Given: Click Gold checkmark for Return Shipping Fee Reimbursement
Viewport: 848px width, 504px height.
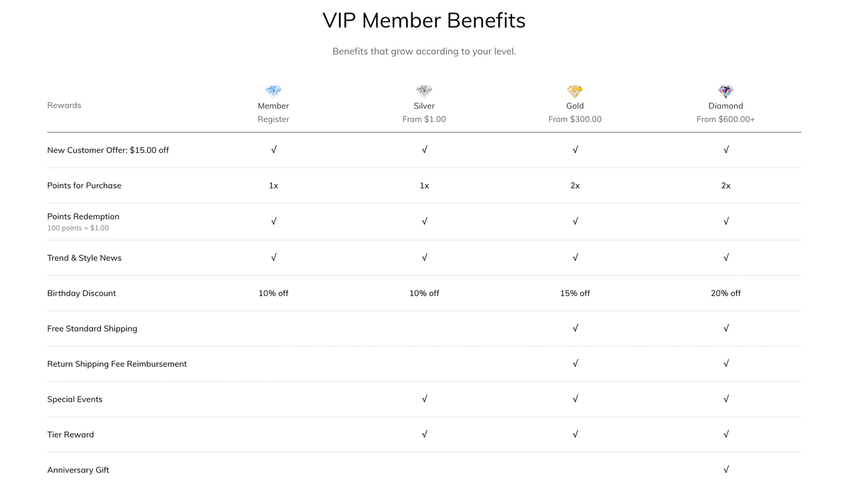Looking at the screenshot, I should coord(575,363).
